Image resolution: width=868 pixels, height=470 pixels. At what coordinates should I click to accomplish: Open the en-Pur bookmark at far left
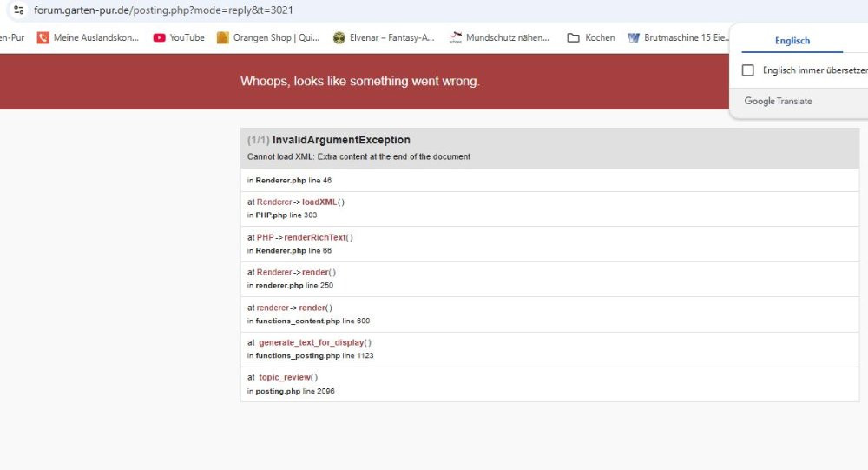[x=12, y=37]
